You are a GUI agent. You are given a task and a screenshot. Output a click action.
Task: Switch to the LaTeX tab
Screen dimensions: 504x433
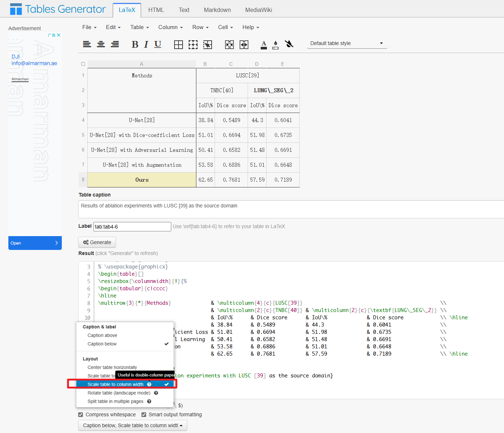[x=127, y=10]
